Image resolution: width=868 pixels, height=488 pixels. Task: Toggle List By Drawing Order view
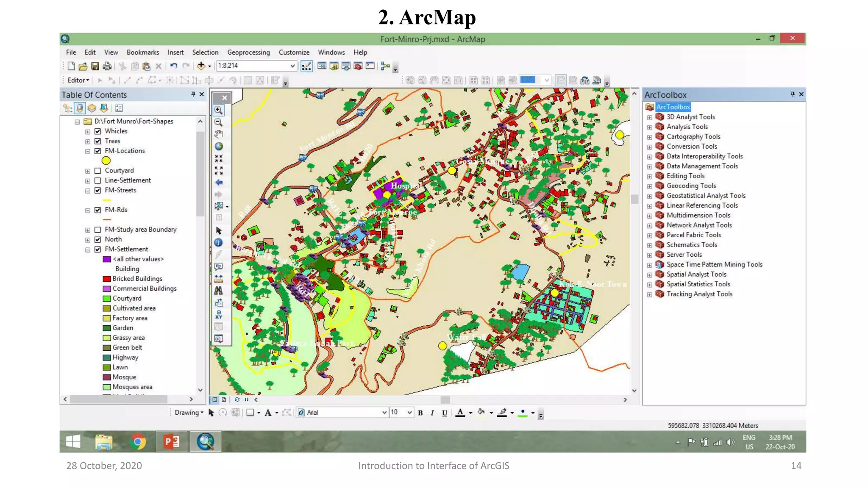coord(67,108)
